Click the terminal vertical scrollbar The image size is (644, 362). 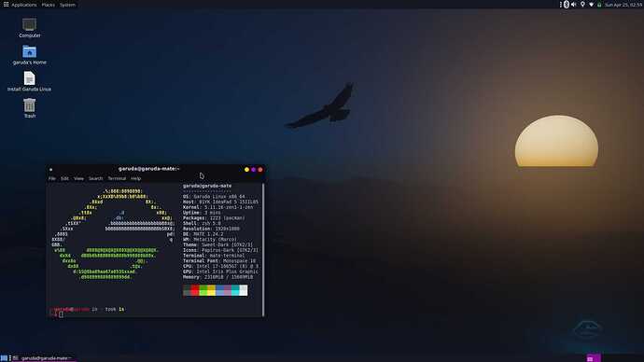[263, 249]
